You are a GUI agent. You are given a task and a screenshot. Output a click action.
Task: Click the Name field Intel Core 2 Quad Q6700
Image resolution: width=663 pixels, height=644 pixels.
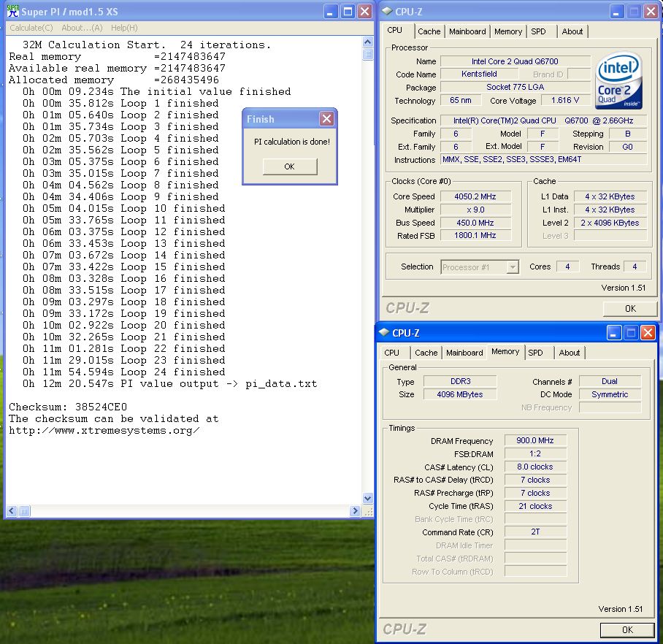[515, 61]
